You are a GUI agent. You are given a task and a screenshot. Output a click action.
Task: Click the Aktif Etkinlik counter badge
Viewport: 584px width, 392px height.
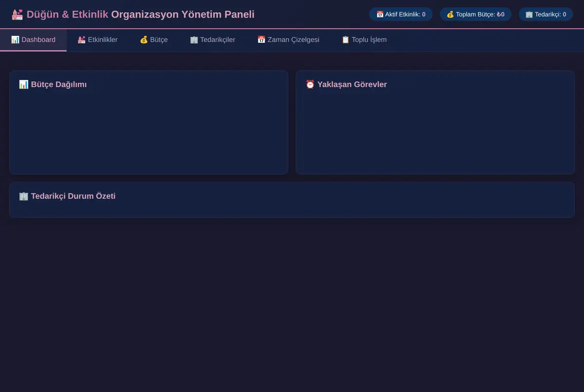click(x=401, y=14)
